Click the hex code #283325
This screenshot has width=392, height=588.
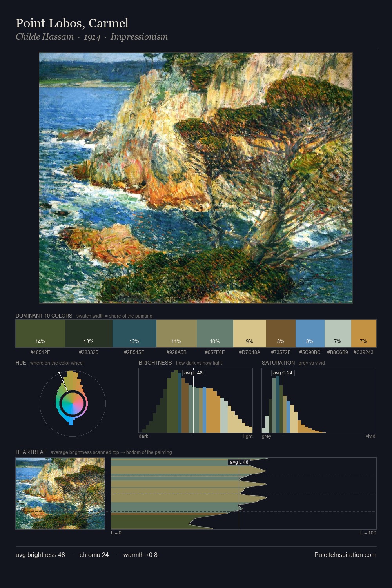point(89,352)
